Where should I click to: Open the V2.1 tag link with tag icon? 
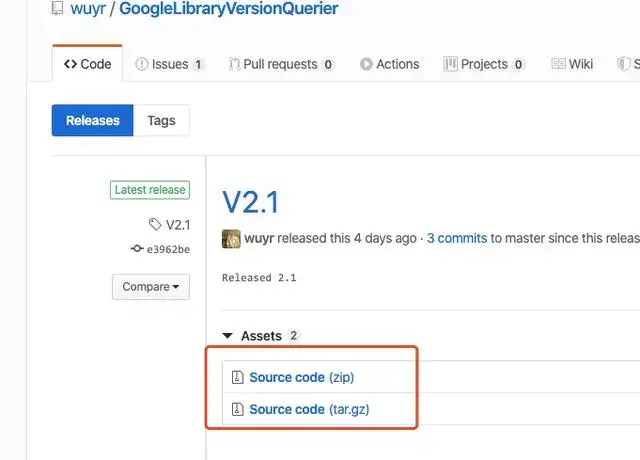pyautogui.click(x=169, y=225)
